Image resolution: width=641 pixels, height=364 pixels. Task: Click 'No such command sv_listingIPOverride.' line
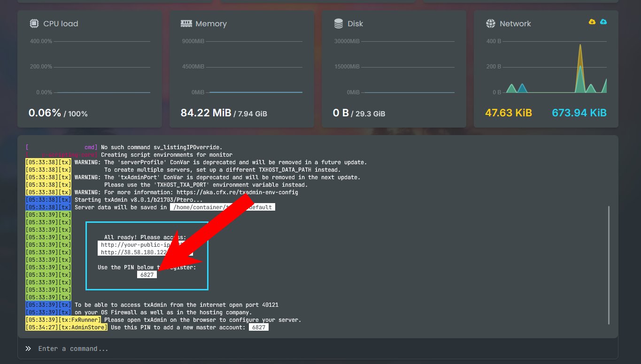point(162,147)
